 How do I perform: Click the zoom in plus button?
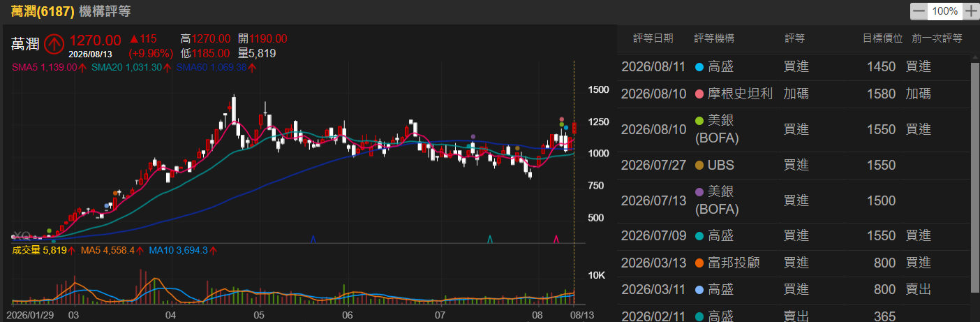click(970, 11)
